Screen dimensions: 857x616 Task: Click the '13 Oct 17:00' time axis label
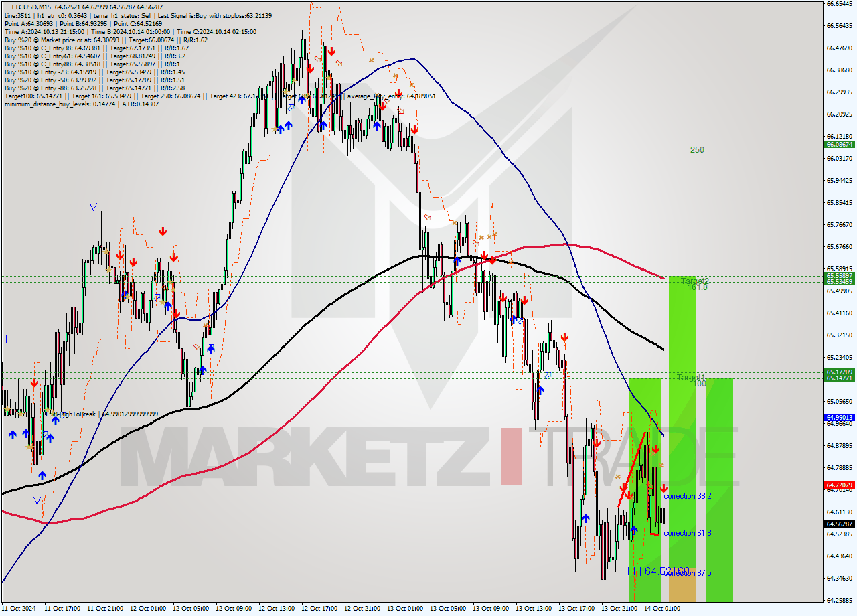coord(576,609)
